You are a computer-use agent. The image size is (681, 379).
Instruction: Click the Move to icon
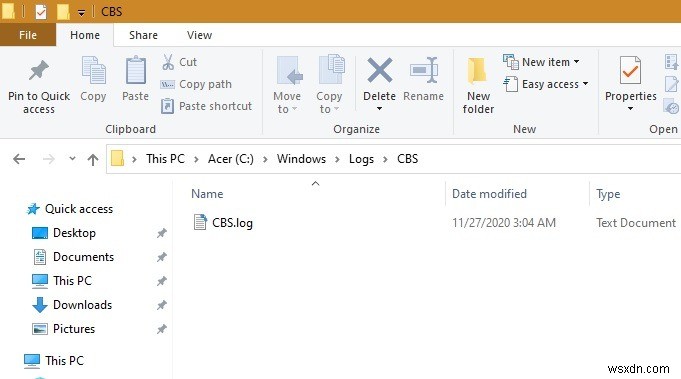coord(289,70)
